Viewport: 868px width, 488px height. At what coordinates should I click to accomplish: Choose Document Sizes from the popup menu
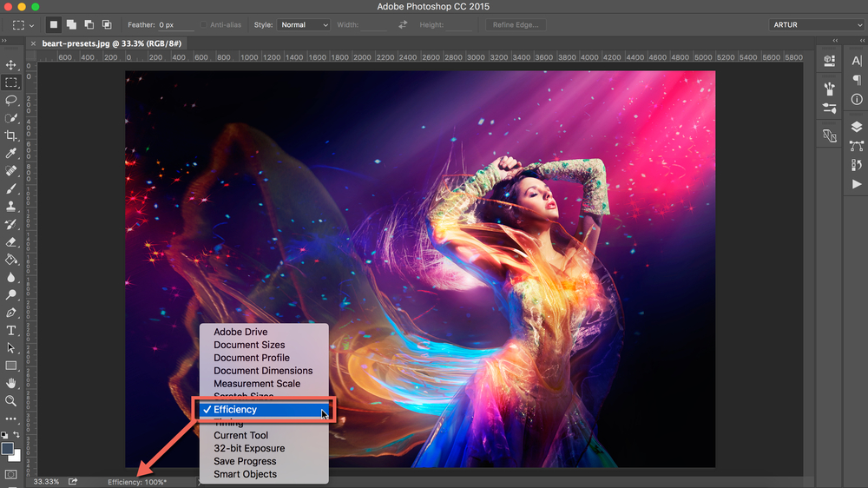click(x=251, y=345)
